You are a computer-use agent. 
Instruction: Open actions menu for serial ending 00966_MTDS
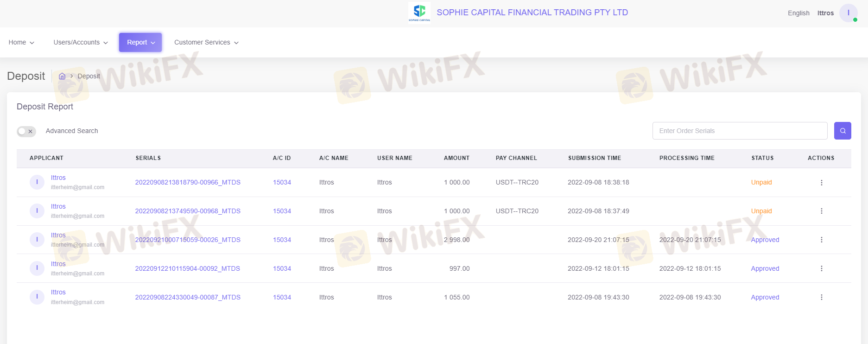point(821,183)
